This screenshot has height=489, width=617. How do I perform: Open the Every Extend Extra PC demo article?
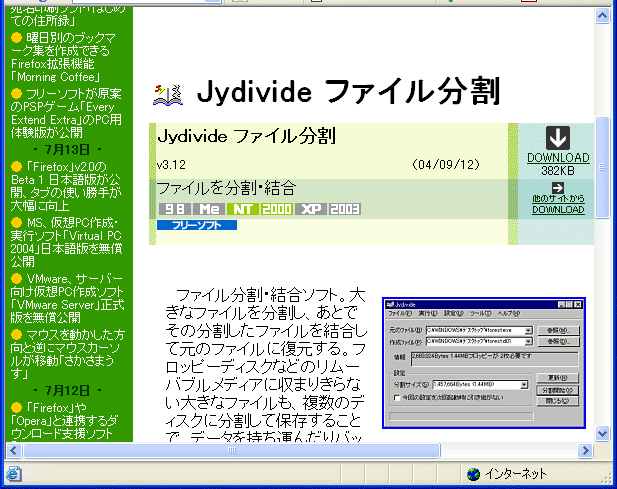pyautogui.click(x=66, y=113)
